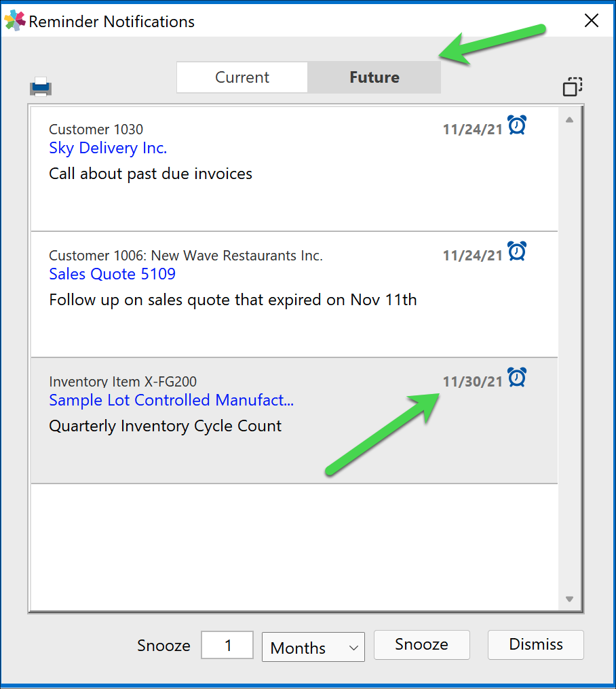Click the alarm clock icon for Customer 1030
The width and height of the screenshot is (616, 689).
[516, 125]
